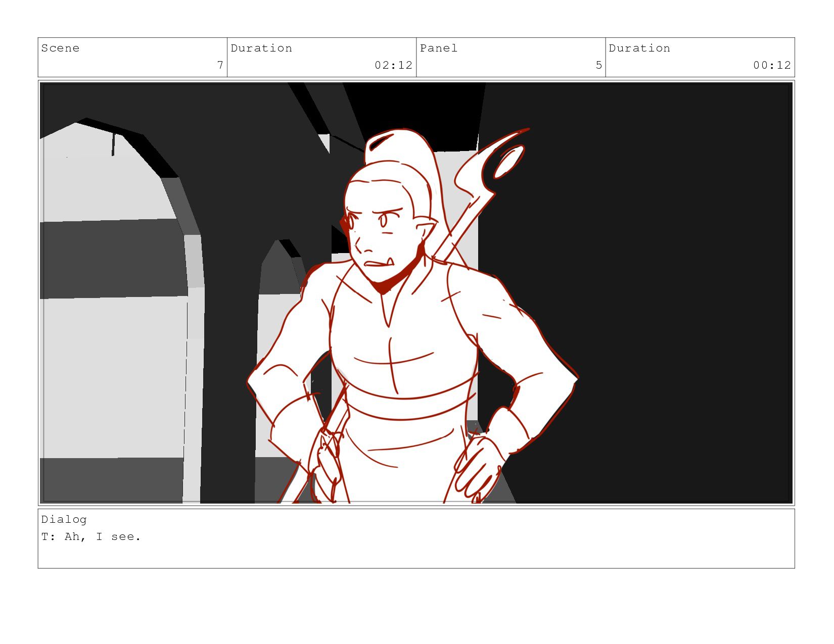Select the scene duration value 02:12
The width and height of the screenshot is (834, 644).
pyautogui.click(x=393, y=65)
